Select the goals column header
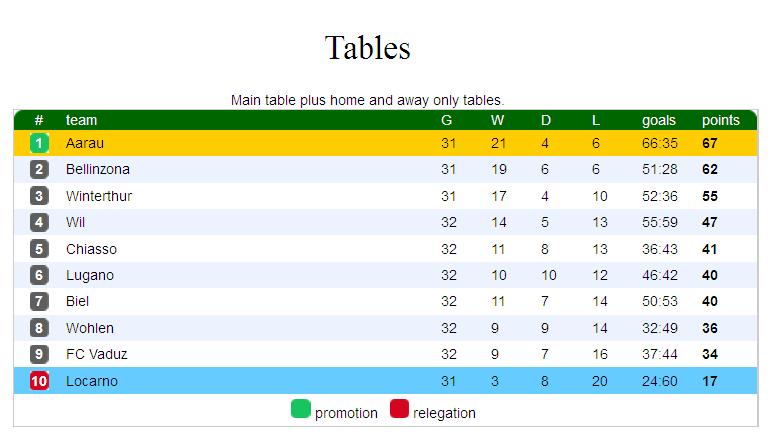The height and width of the screenshot is (437, 778). point(659,120)
